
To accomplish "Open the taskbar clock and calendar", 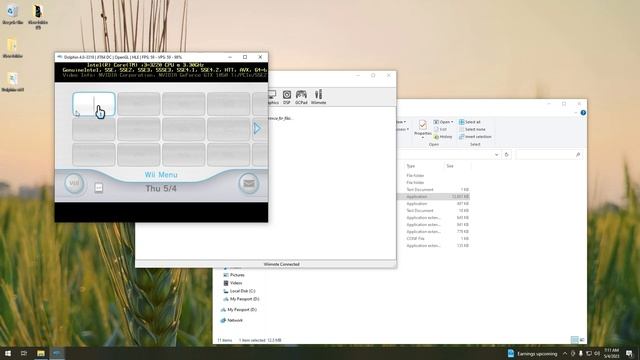I will (x=611, y=353).
